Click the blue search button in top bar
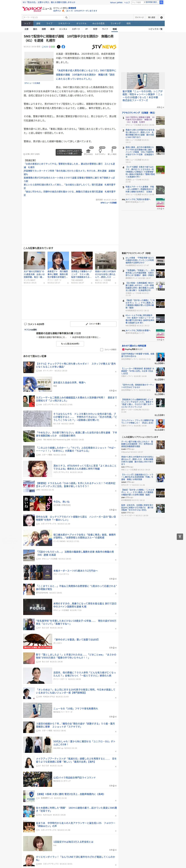 point(161,2)
